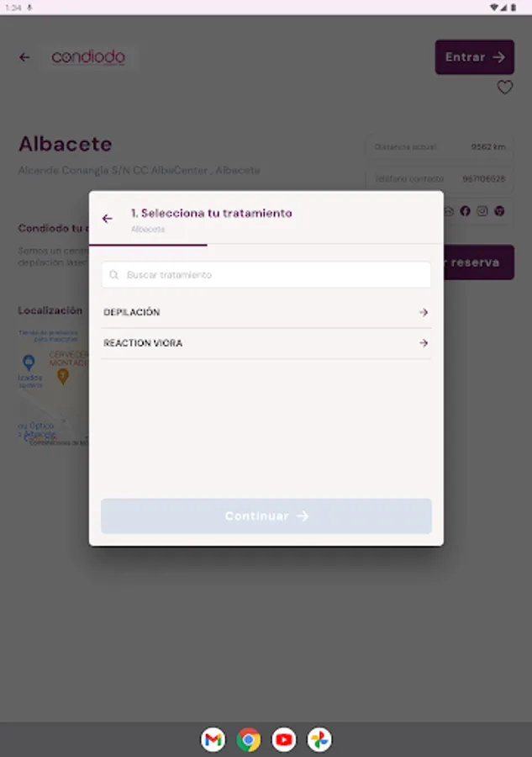Launch Chrome from the taskbar
The width and height of the screenshot is (532, 757).
click(x=249, y=739)
